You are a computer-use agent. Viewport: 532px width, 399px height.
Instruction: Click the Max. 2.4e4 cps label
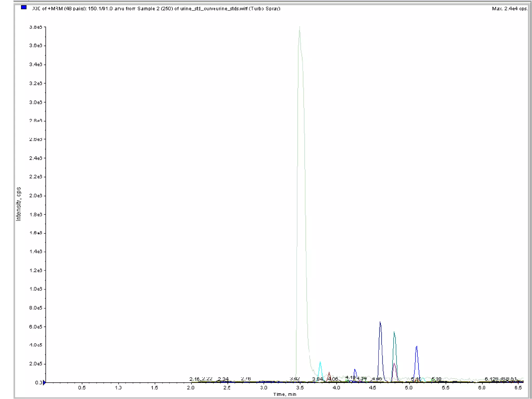[509, 9]
